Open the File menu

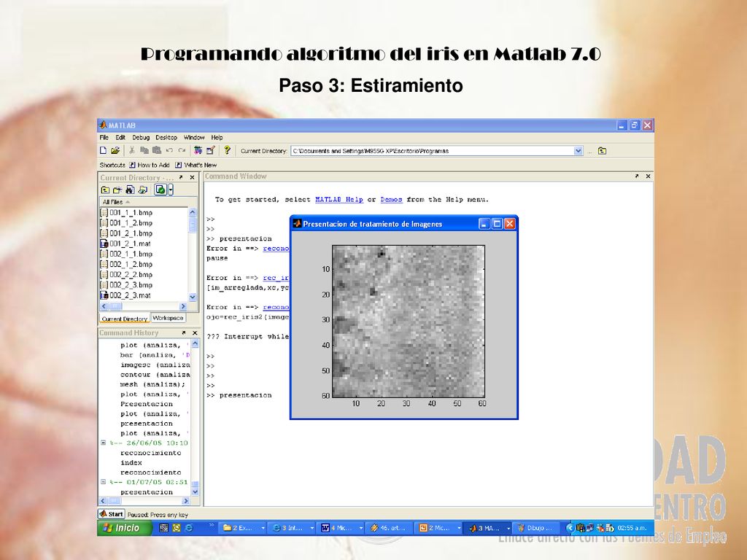pos(104,138)
